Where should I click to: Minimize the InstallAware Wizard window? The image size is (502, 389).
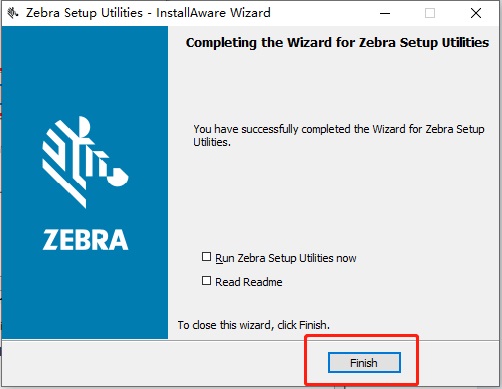pos(385,13)
